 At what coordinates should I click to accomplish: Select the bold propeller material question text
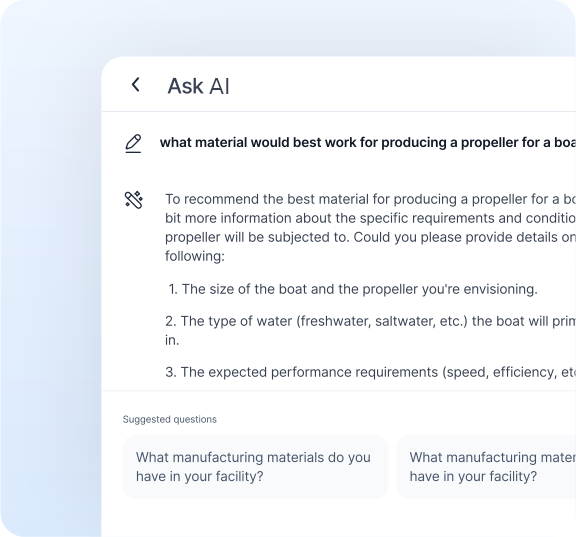pos(368,143)
